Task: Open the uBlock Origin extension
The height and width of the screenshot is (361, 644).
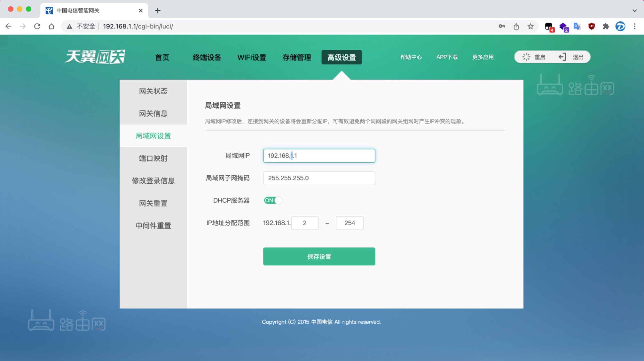Action: (x=591, y=26)
